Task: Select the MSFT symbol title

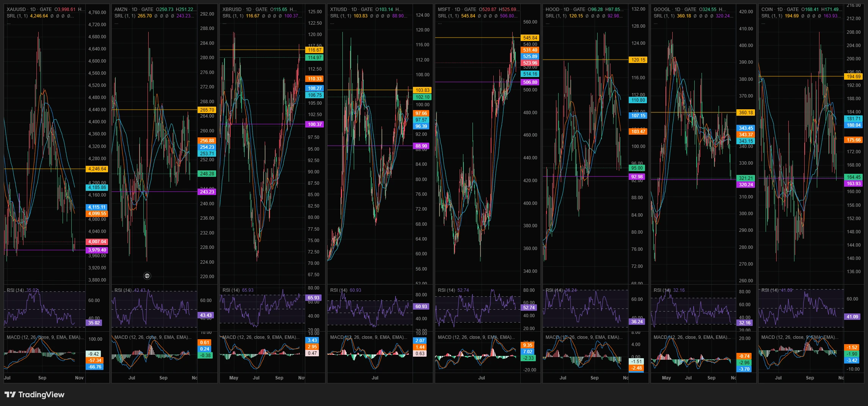Action: point(457,9)
